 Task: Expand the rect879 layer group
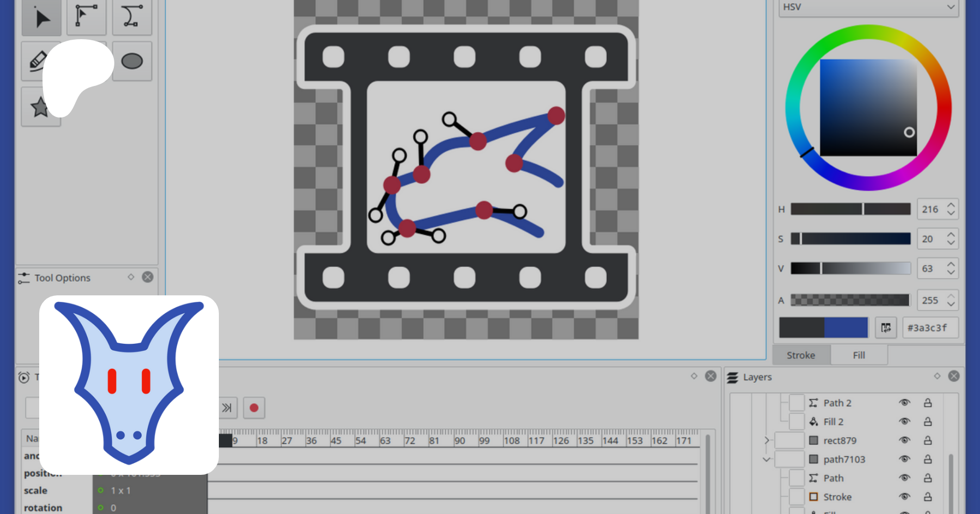coord(767,441)
